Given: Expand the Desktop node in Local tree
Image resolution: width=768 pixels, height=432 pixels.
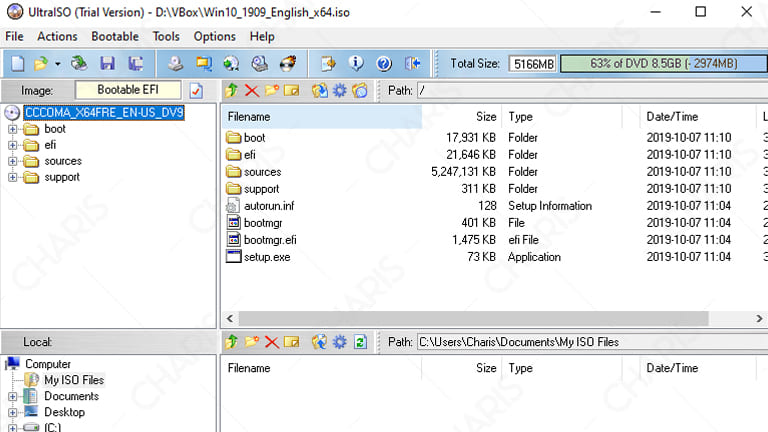Looking at the screenshot, I should point(13,413).
